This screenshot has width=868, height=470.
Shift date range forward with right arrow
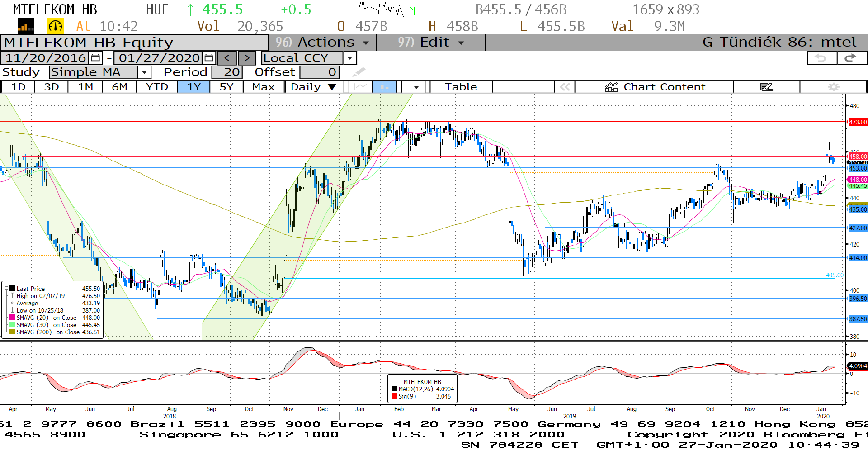247,58
